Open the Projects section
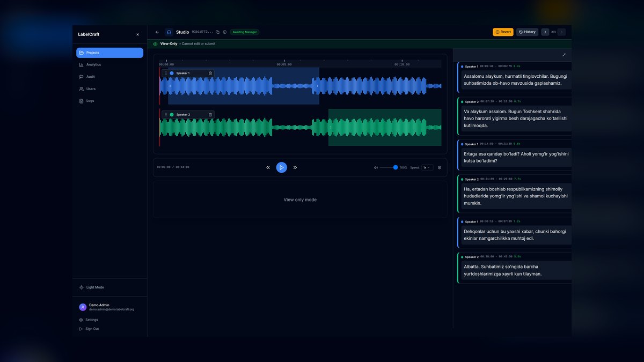Image resolution: width=644 pixels, height=362 pixels. click(109, 53)
